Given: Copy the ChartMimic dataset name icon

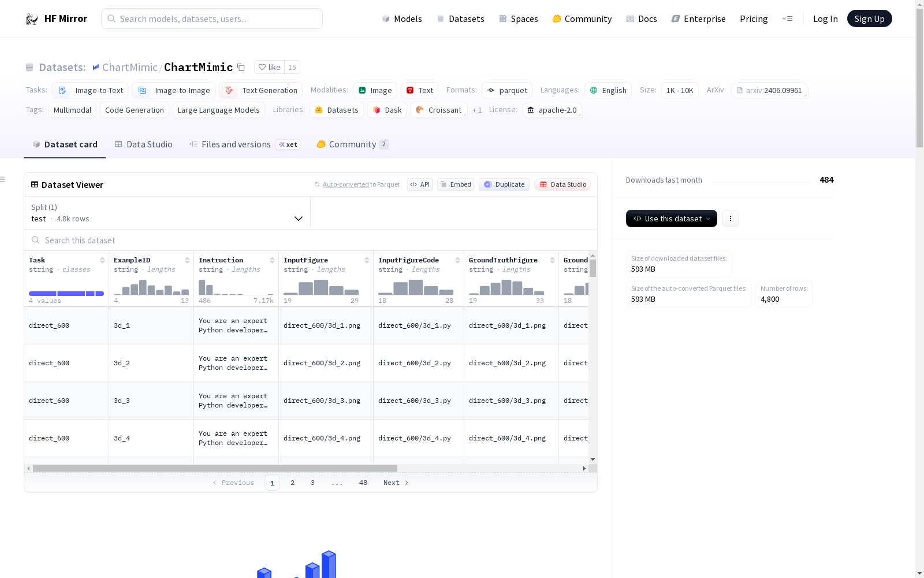Looking at the screenshot, I should 241,68.
